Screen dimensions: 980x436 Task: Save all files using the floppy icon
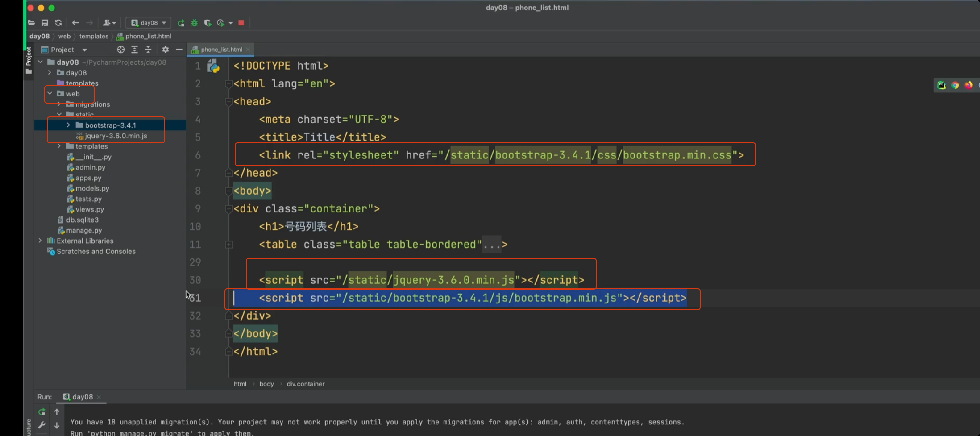tap(45, 23)
